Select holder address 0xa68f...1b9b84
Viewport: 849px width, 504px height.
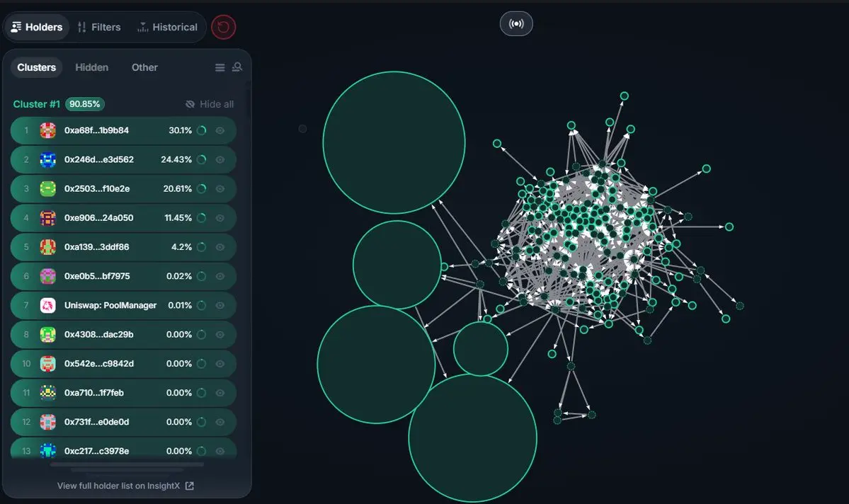pyautogui.click(x=96, y=130)
